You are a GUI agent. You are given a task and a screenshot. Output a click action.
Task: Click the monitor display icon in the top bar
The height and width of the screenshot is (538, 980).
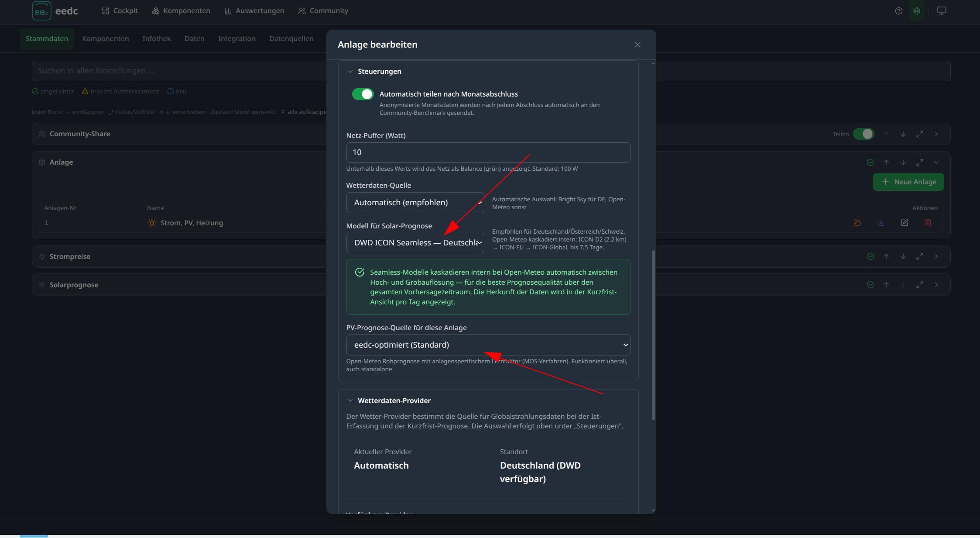pos(942,11)
